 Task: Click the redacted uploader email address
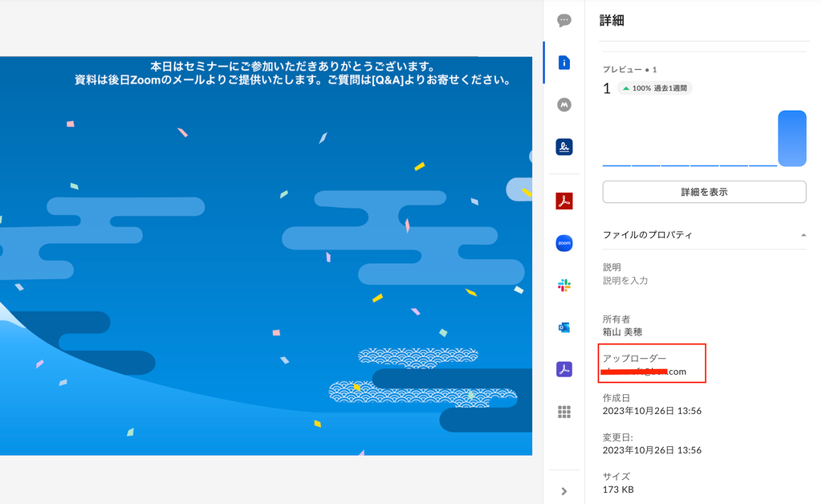pyautogui.click(x=645, y=372)
